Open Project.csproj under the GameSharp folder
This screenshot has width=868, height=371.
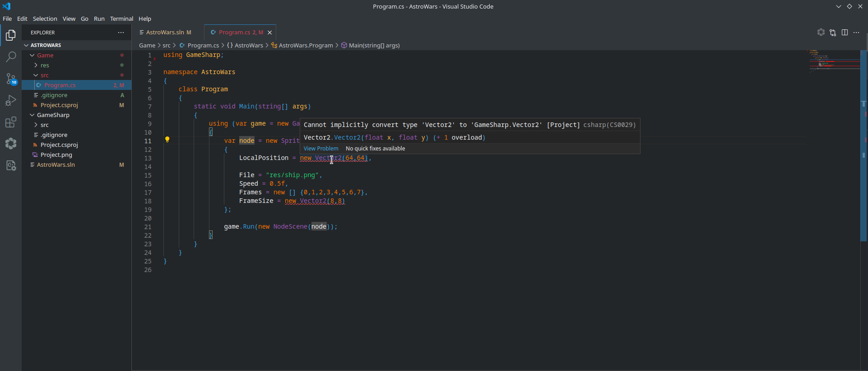(77, 145)
